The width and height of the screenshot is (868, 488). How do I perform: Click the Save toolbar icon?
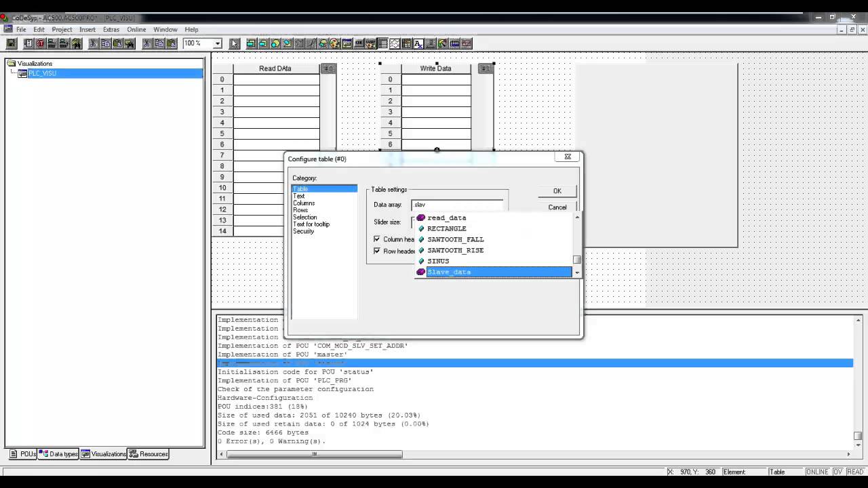pyautogui.click(x=12, y=43)
